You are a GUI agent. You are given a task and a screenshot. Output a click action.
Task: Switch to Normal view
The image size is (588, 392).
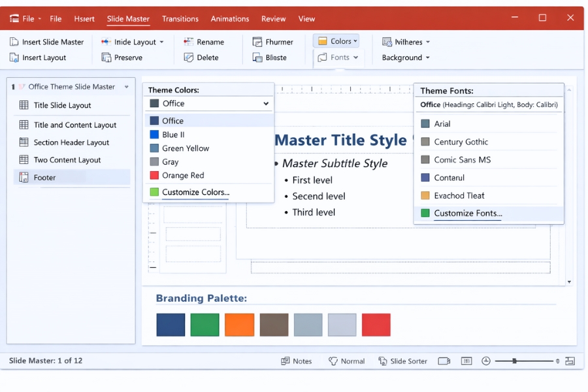[x=346, y=361]
